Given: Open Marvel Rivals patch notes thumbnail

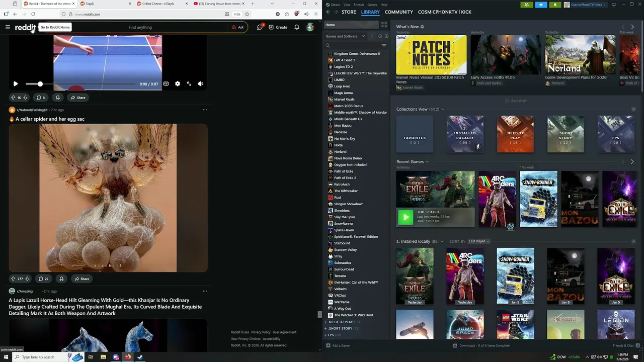Looking at the screenshot, I should point(431,54).
